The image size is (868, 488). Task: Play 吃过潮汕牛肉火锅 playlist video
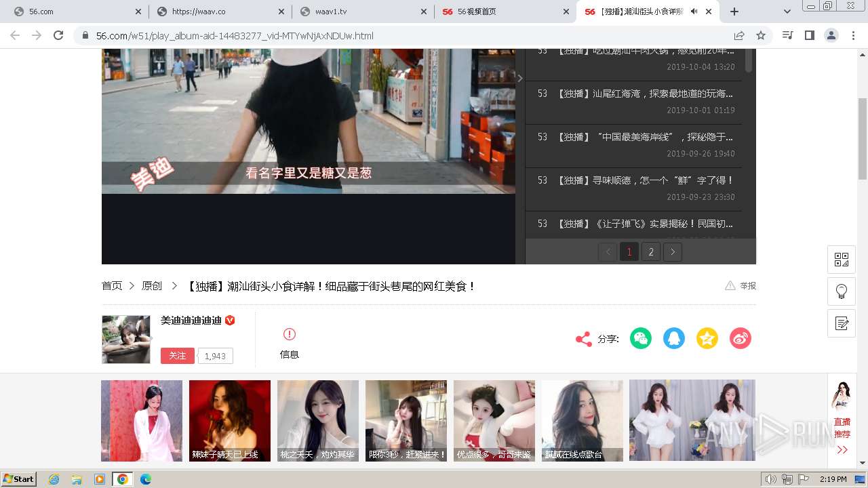tap(633, 64)
